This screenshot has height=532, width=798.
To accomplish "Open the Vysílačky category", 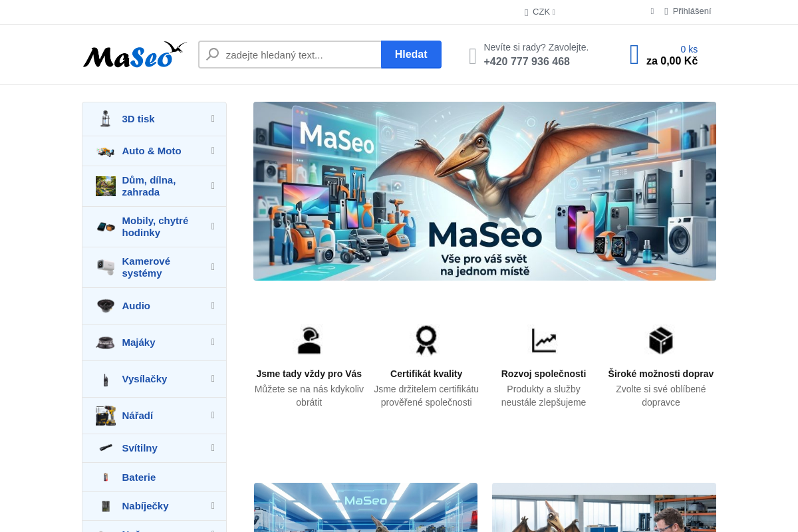I will tap(154, 379).
